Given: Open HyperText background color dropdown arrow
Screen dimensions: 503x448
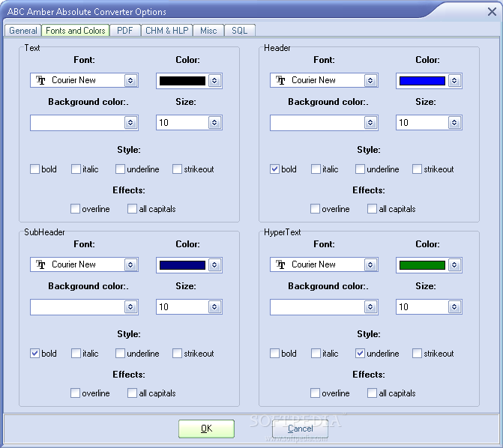Looking at the screenshot, I should pyautogui.click(x=370, y=307).
